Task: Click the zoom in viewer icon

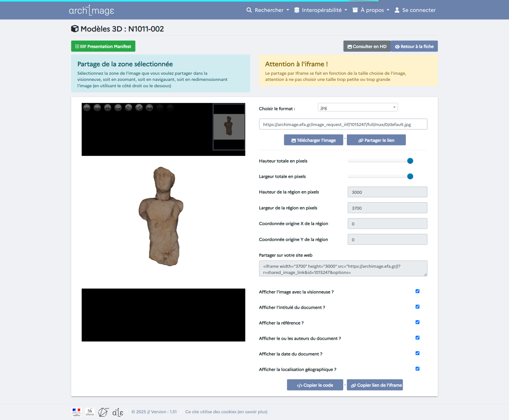Action: (87, 108)
